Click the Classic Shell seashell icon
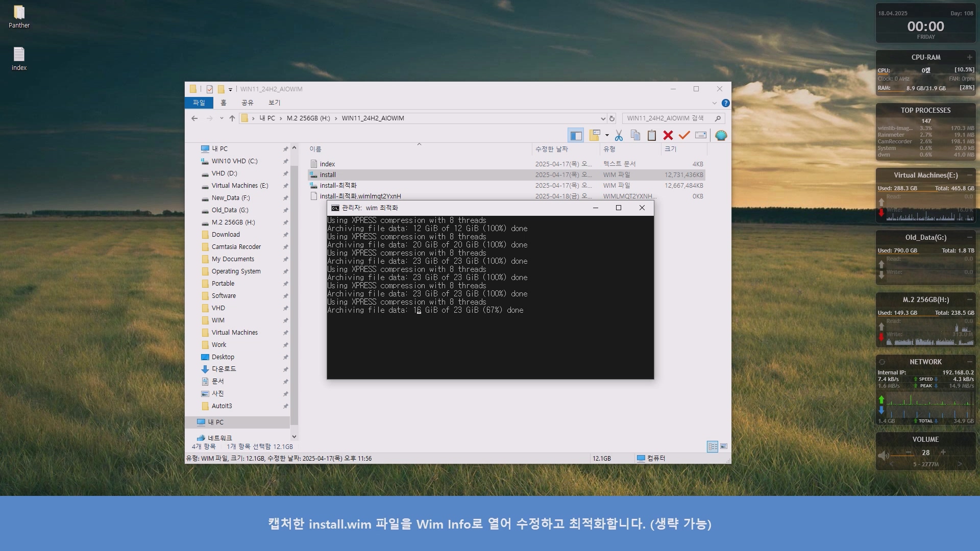Screen dimensions: 980x551 721,135
